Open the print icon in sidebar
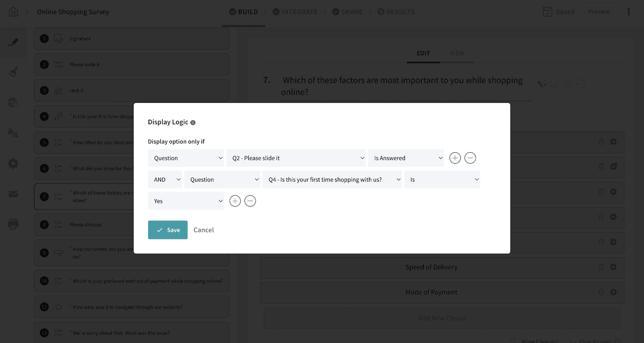Image resolution: width=644 pixels, height=343 pixels. [x=13, y=224]
